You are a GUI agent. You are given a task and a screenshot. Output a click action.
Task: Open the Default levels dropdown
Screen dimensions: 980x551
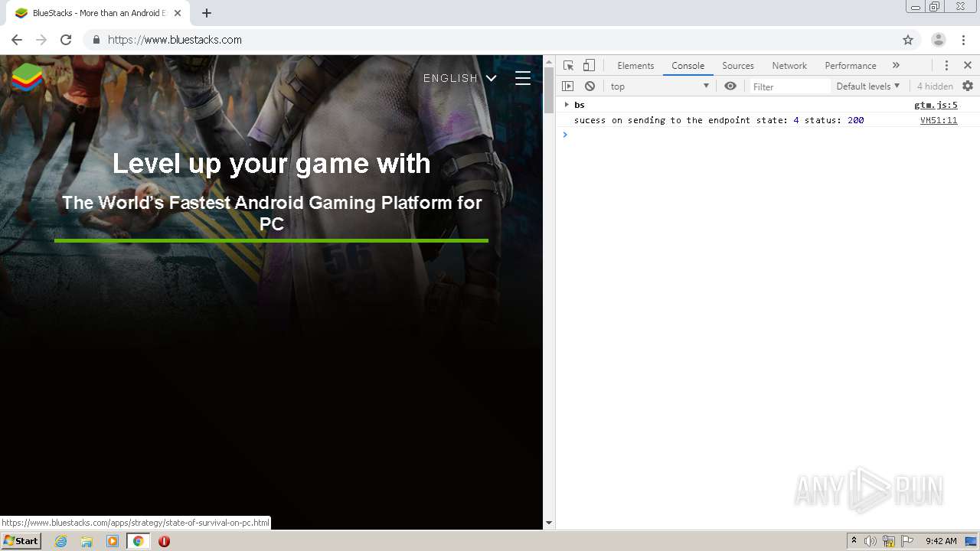point(867,86)
